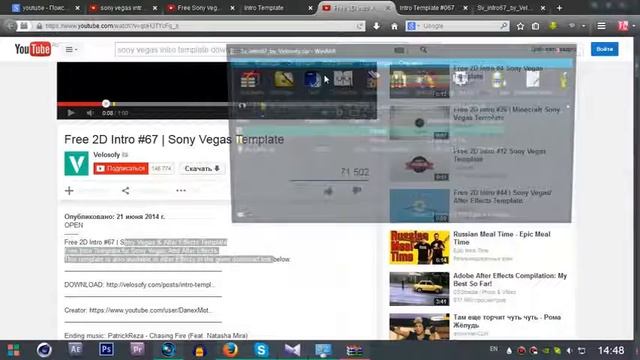Open the Windows Start button
This screenshot has width=640, height=360.
click(x=13, y=350)
